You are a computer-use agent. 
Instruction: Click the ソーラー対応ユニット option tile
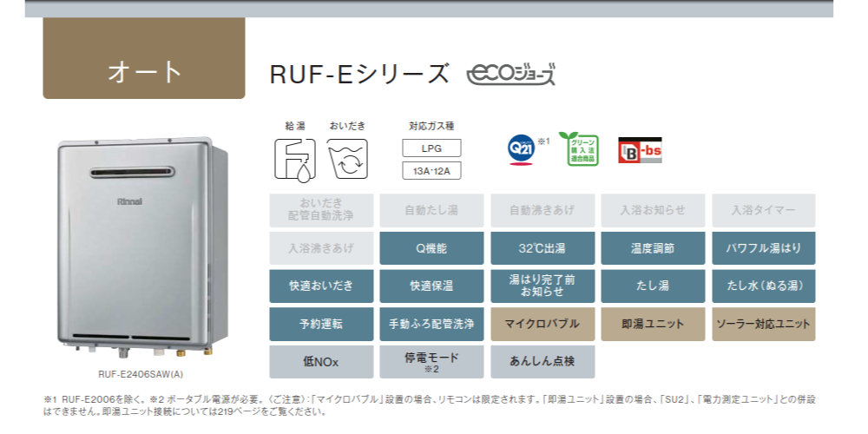[x=763, y=324]
